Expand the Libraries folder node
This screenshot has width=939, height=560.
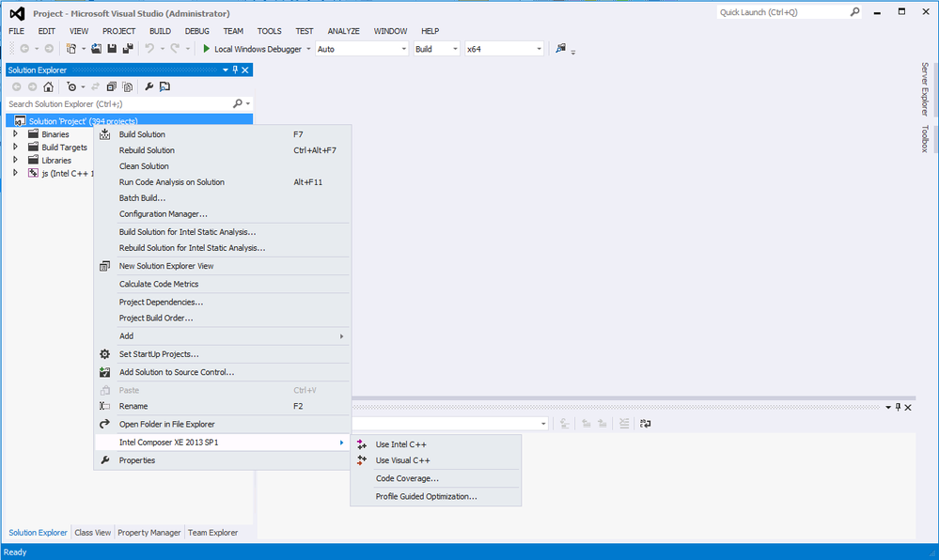pyautogui.click(x=16, y=160)
